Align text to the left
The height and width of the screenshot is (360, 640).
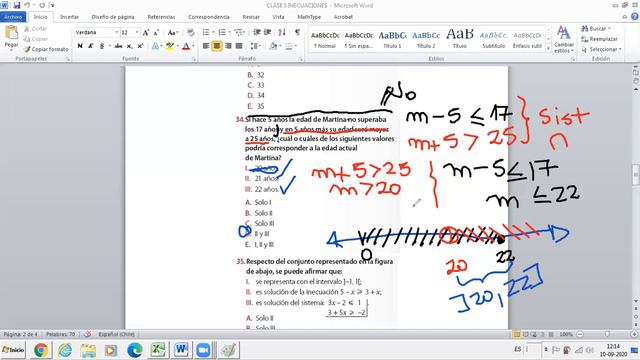[x=206, y=46]
